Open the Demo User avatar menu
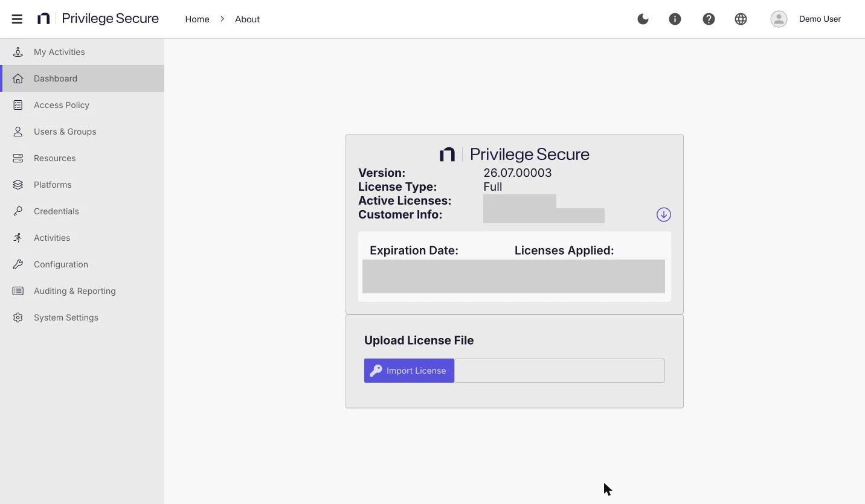The width and height of the screenshot is (865, 504). (779, 19)
